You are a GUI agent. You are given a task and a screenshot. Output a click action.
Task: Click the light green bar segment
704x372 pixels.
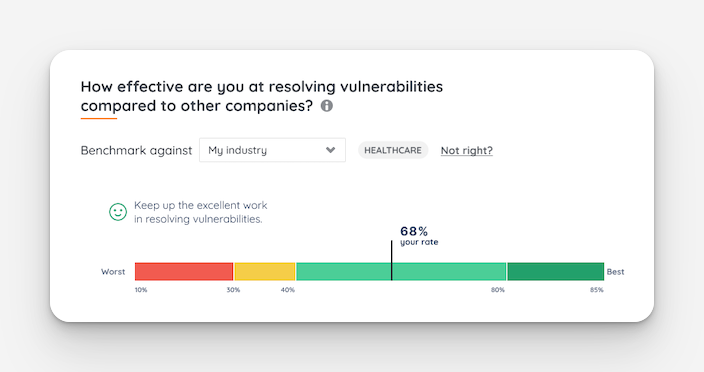click(401, 271)
